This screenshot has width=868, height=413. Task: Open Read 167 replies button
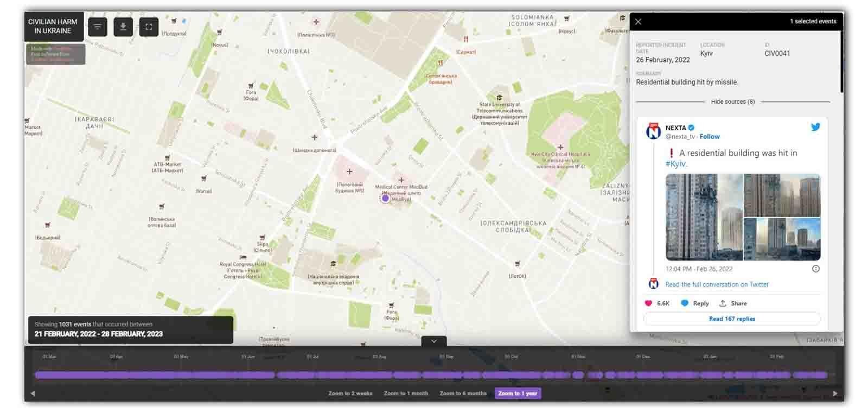[x=732, y=319]
